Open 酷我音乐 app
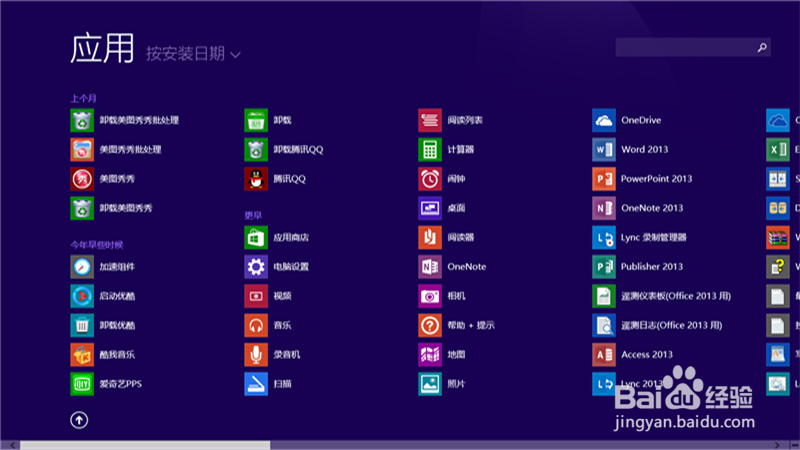Image resolution: width=800 pixels, height=450 pixels. pos(82,355)
